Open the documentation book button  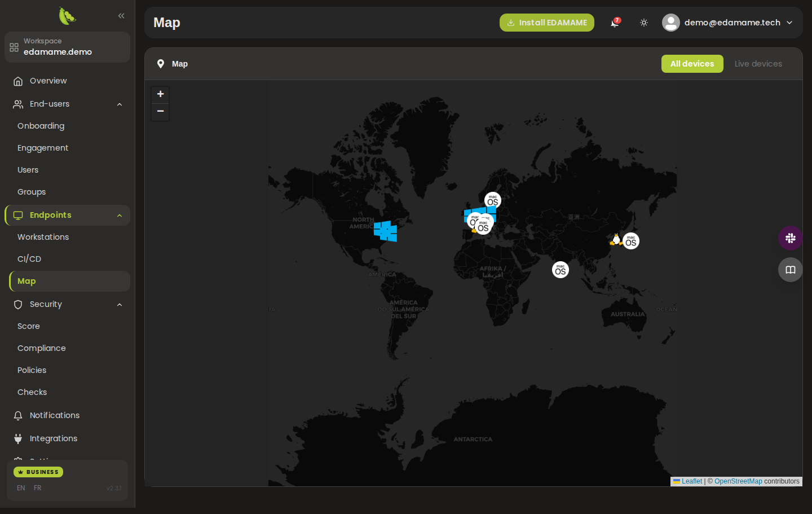point(791,270)
